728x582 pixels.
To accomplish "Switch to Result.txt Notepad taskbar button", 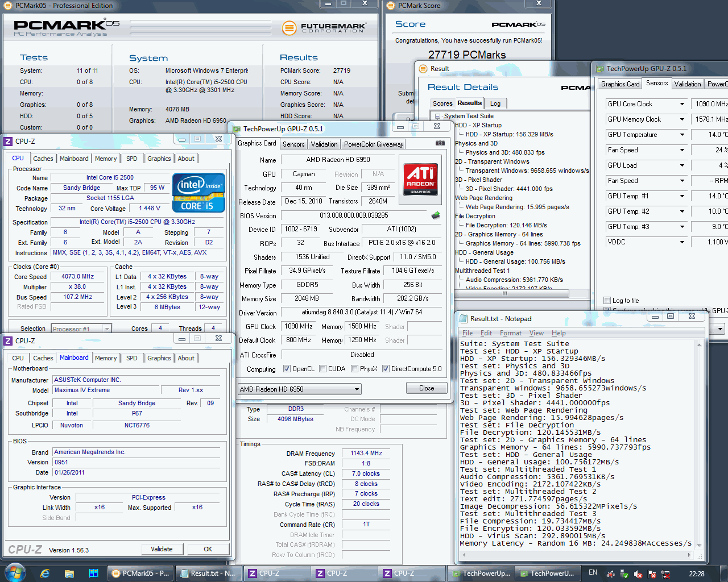I will pyautogui.click(x=208, y=573).
